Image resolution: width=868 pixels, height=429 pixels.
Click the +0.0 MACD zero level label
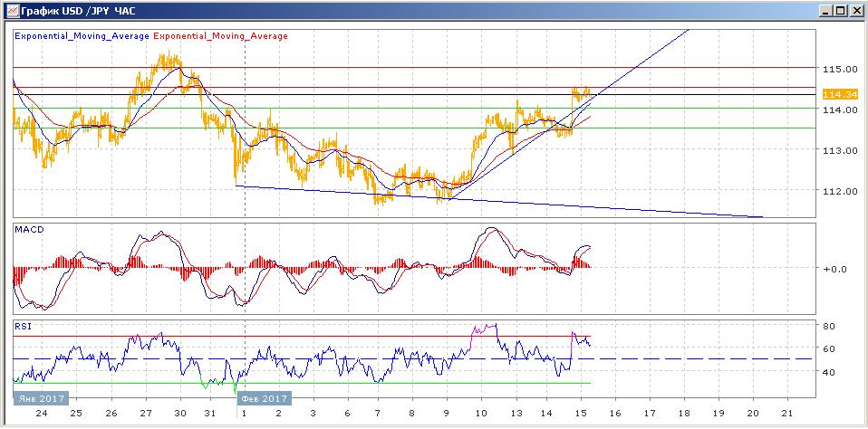point(834,269)
